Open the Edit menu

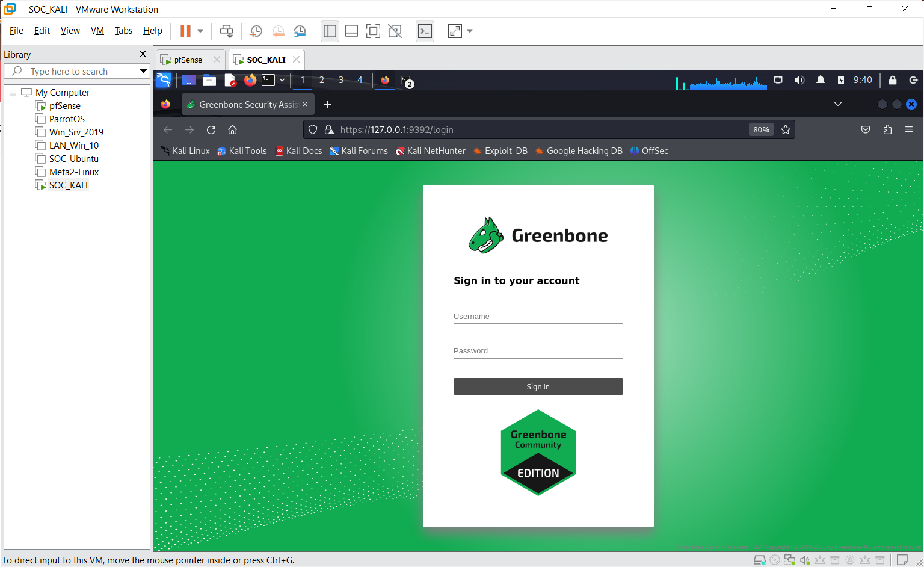42,31
